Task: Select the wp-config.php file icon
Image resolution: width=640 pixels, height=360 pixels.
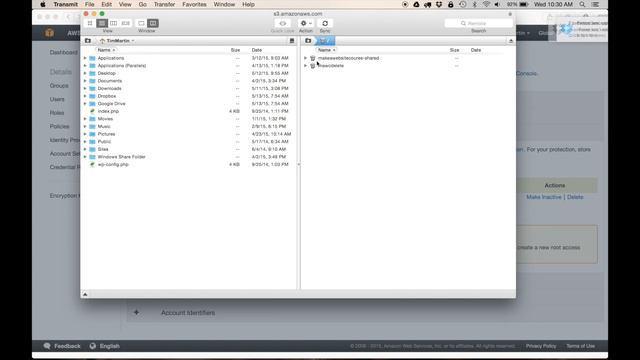Action: pyautogui.click(x=92, y=164)
